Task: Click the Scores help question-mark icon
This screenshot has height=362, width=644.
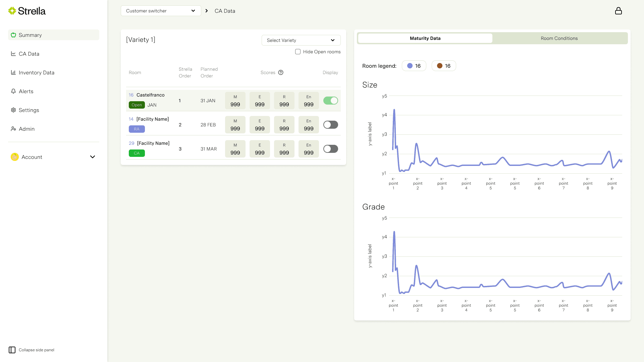Action: click(281, 72)
